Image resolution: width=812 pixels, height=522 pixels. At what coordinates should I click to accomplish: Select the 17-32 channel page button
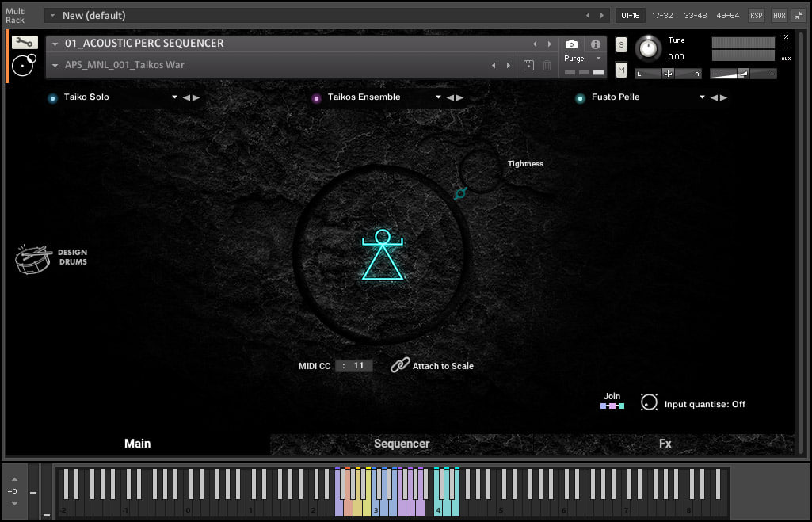point(662,15)
